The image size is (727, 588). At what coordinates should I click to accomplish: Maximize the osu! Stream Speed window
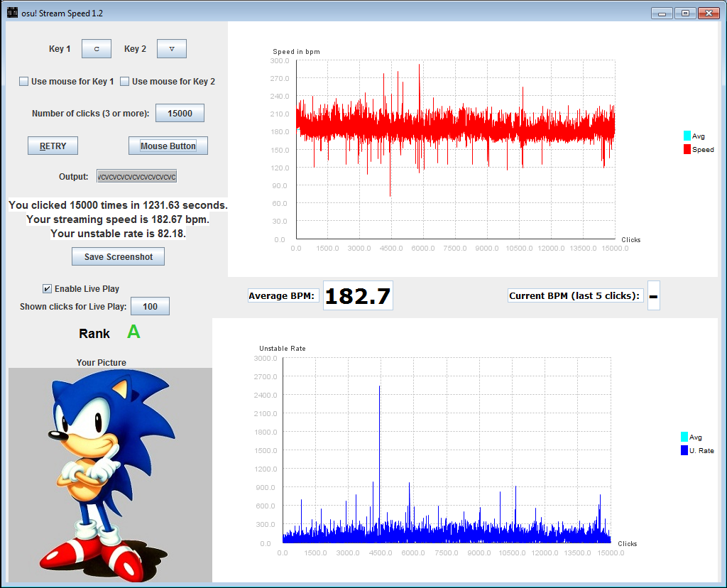pos(685,13)
